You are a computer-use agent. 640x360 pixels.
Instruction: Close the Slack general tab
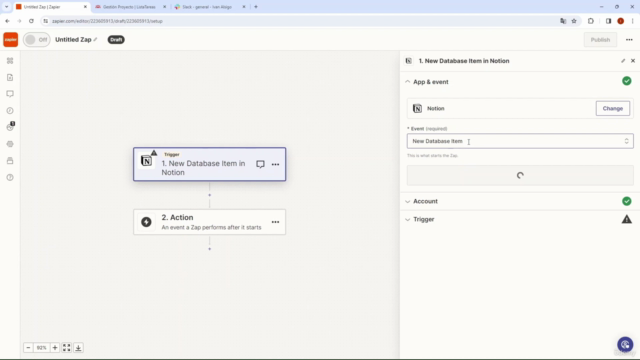tap(244, 7)
